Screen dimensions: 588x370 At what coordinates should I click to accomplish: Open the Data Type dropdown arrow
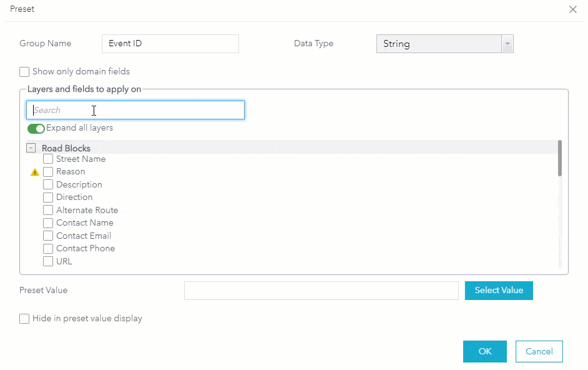507,44
